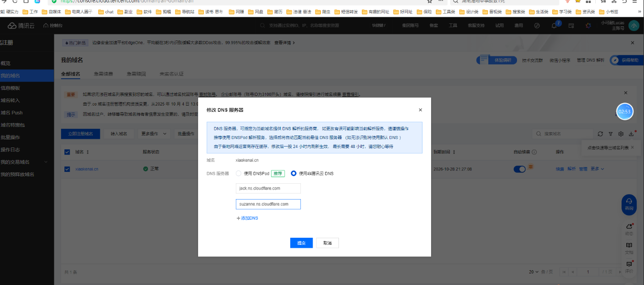Screen dimensions: 644x285
Task: Click the 添加DNS link
Action: [x=247, y=218]
